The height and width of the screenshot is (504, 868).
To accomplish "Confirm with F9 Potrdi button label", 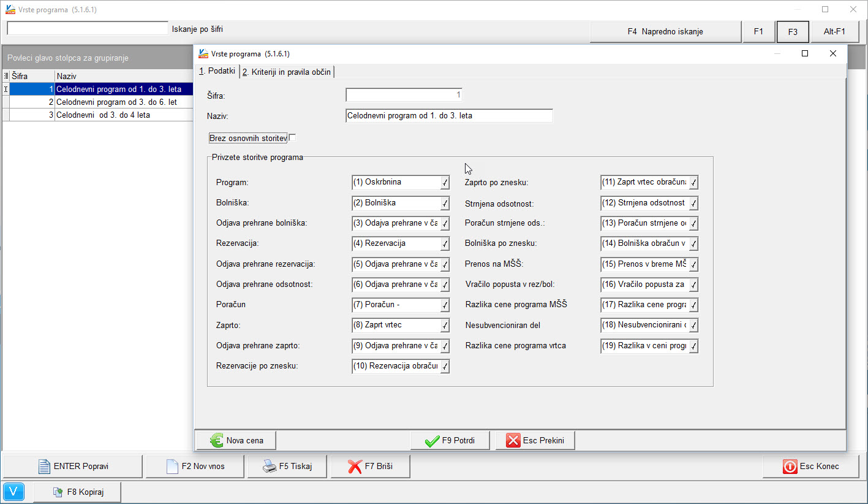I will coord(458,441).
